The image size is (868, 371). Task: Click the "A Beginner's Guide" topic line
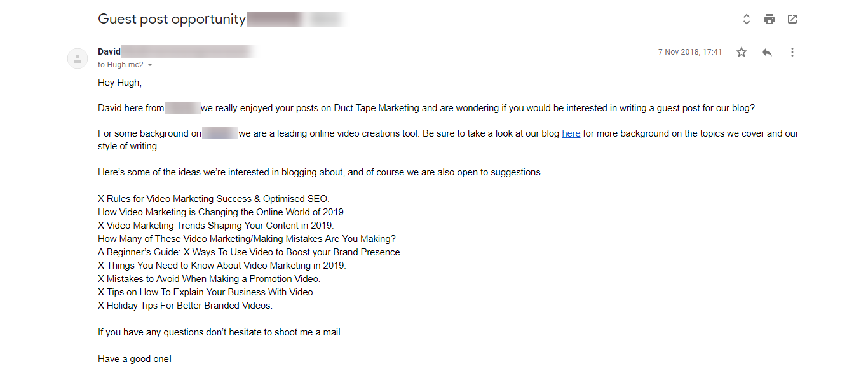point(250,252)
